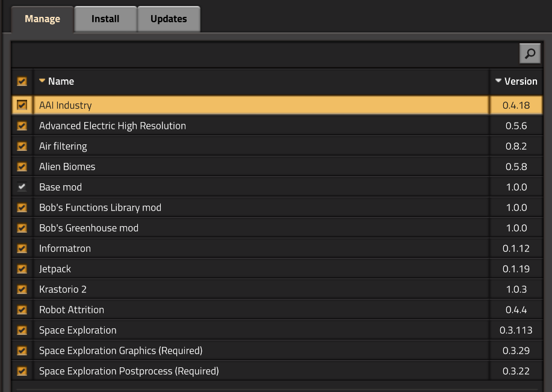Click the search magnifier icon

[x=530, y=54]
